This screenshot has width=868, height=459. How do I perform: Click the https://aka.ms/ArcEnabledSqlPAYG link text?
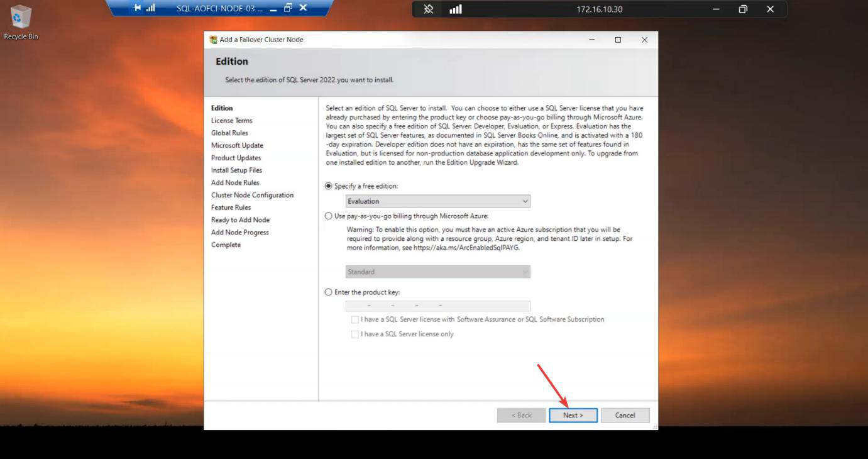point(466,248)
